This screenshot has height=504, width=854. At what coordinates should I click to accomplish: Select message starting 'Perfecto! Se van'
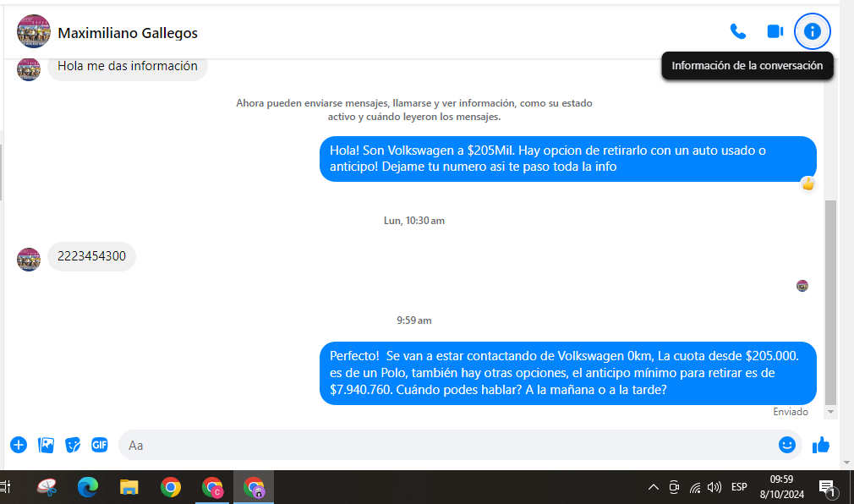(568, 373)
